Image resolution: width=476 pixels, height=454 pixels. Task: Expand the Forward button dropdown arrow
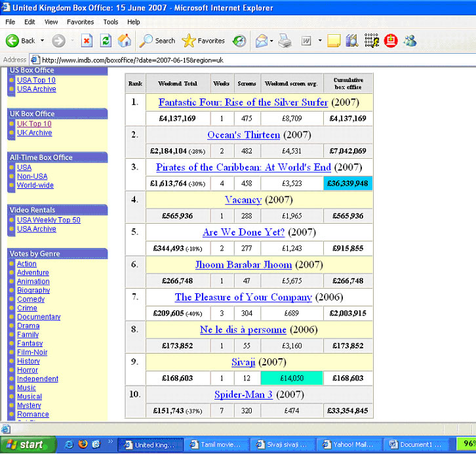[71, 41]
